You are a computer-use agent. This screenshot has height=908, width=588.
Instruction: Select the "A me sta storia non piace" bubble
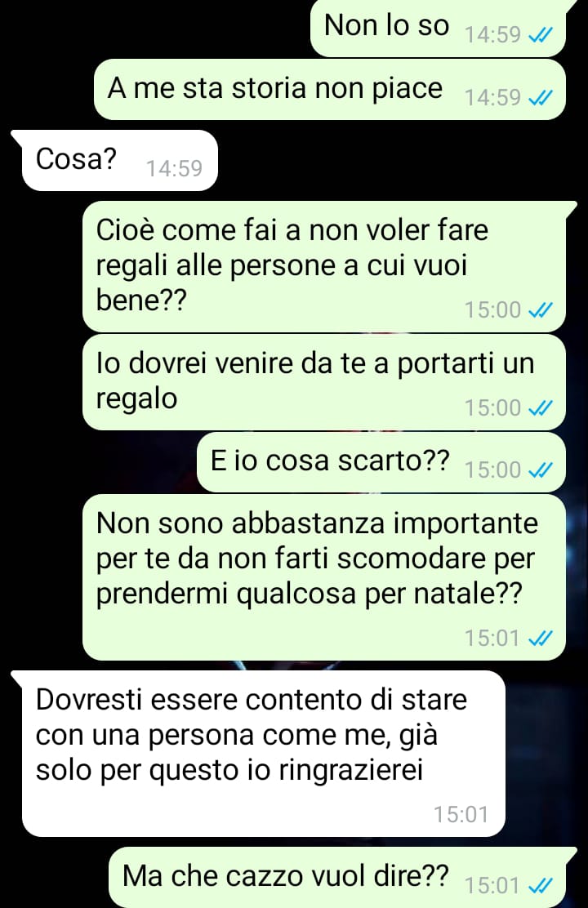pyautogui.click(x=330, y=90)
